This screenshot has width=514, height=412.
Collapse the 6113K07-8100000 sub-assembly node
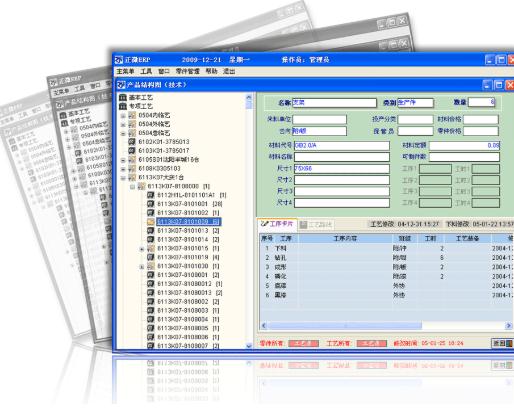tap(132, 187)
